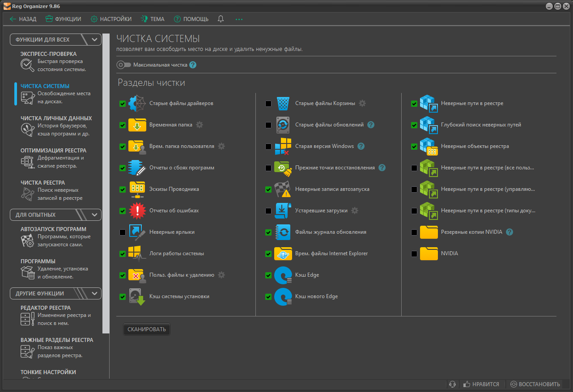The width and height of the screenshot is (573, 392).
Task: Open the ПОМОЩЬ menu
Action: point(191,19)
